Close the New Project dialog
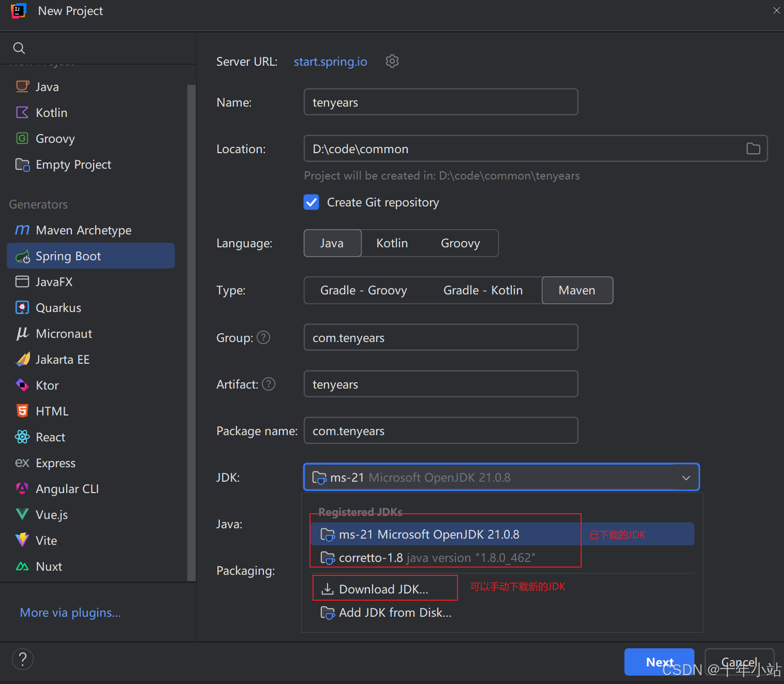The width and height of the screenshot is (784, 684). [x=776, y=10]
